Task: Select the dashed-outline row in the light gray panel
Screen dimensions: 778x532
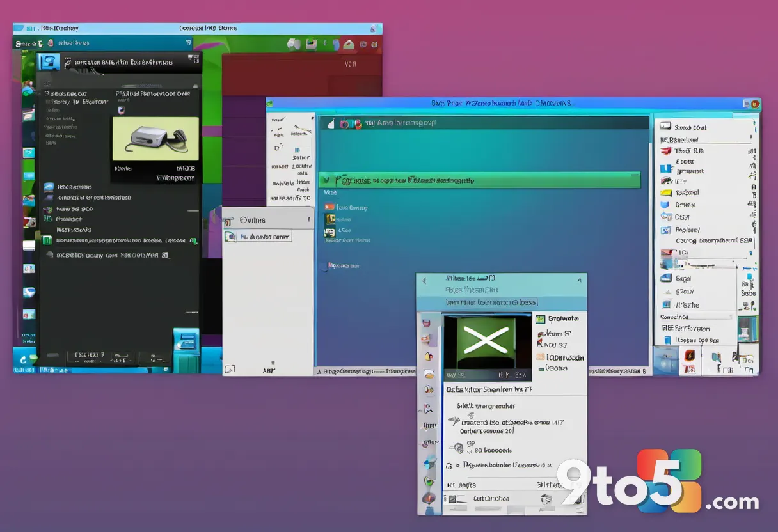Action: click(x=257, y=237)
